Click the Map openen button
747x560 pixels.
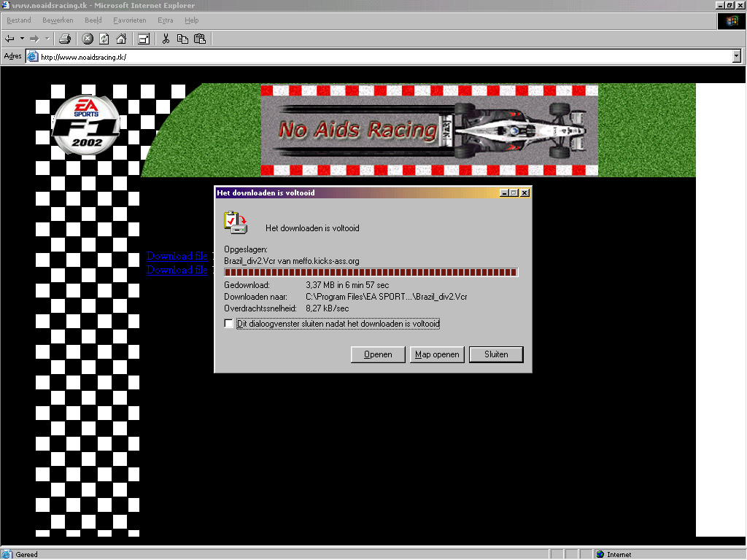(437, 354)
